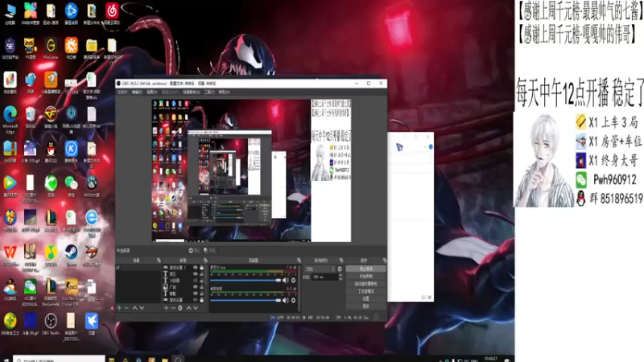The image size is (644, 362).
Task: Open the 视图 menu in OBS
Action: click(151, 92)
